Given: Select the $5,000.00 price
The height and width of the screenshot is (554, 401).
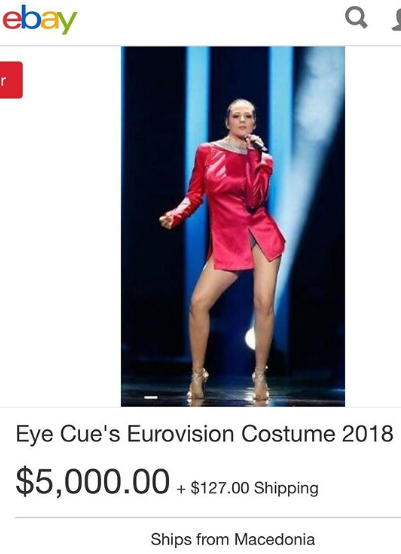Looking at the screenshot, I should click(x=93, y=482).
